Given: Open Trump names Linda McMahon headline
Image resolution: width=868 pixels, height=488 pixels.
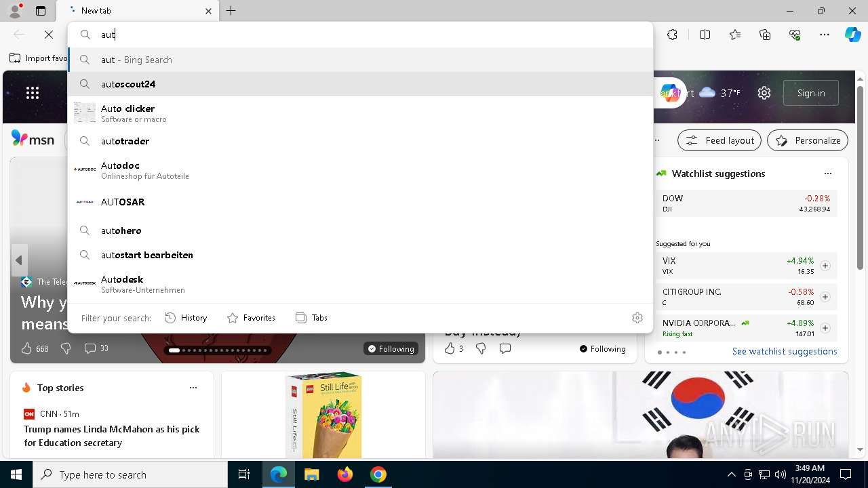Looking at the screenshot, I should tap(112, 436).
